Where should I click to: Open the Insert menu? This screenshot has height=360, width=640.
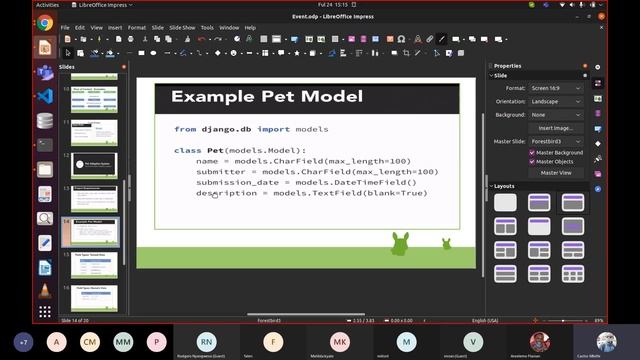coord(115,28)
